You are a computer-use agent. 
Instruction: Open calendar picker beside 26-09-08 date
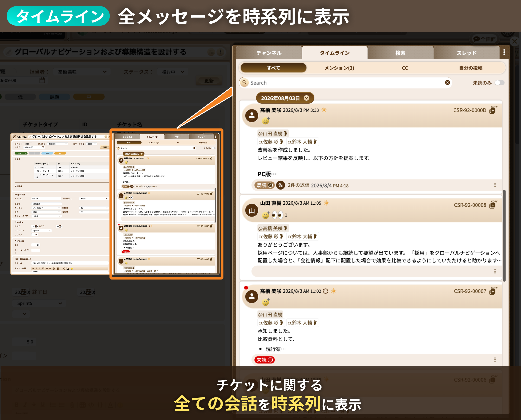coord(42,80)
